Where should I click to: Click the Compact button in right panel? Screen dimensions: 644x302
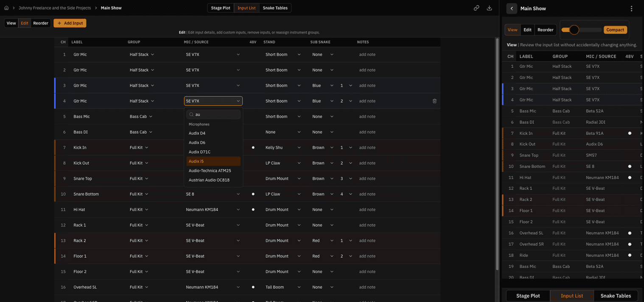point(615,30)
